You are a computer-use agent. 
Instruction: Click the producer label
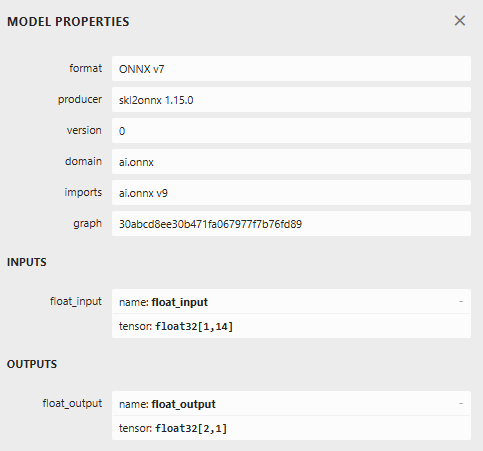(80, 99)
